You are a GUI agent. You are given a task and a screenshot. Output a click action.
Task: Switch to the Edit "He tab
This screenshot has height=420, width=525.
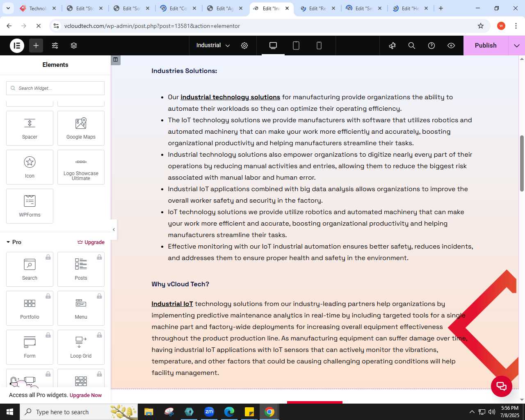point(411,8)
